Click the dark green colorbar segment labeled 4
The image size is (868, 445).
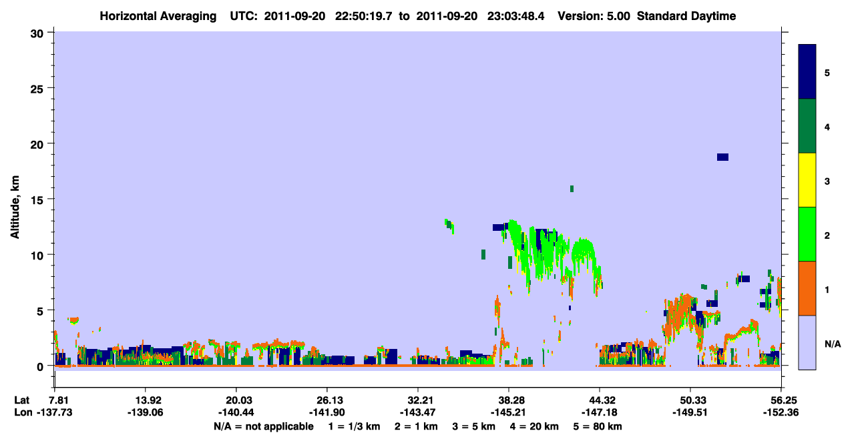click(807, 126)
